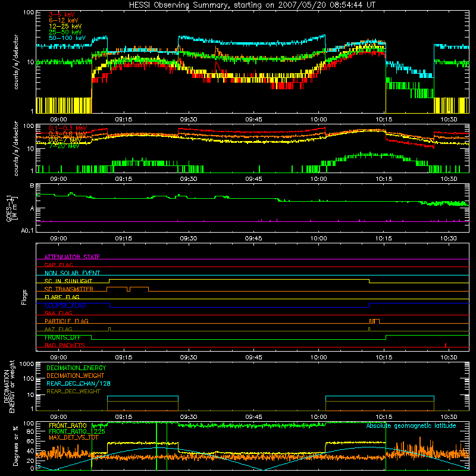476x476 pixels.
Task: Select the SC_TRANSMITTER flag label
Action: coord(69,289)
